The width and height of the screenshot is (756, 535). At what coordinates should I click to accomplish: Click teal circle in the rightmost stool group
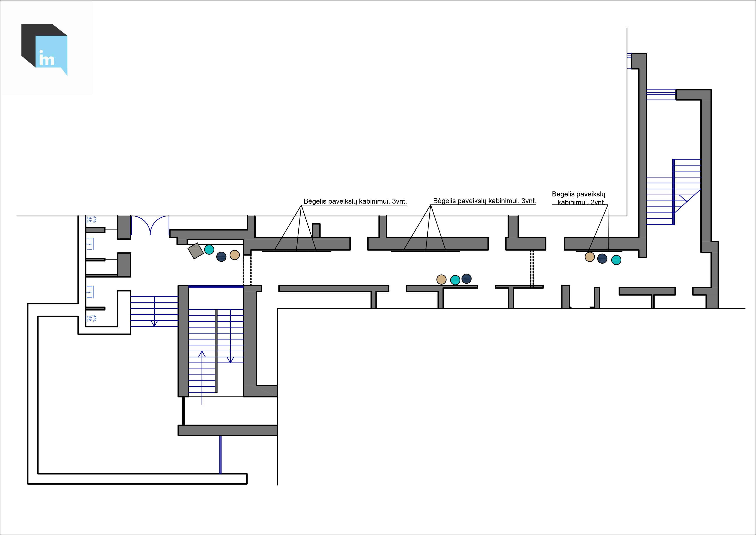[616, 260]
